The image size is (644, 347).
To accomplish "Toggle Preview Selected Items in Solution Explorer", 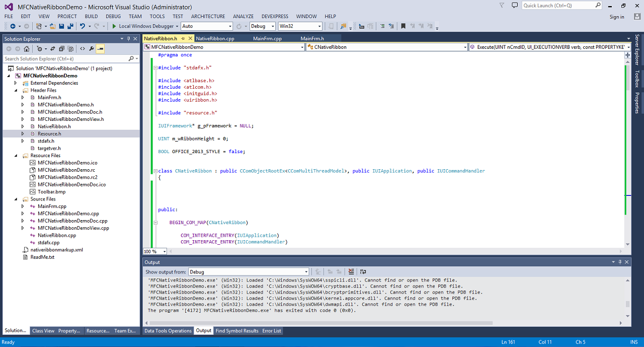I will [x=100, y=49].
